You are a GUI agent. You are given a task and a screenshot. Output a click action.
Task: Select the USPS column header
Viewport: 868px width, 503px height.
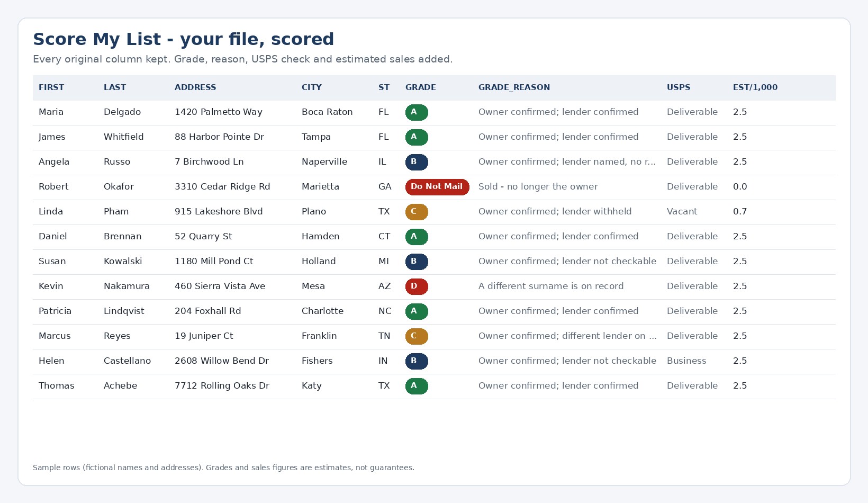[679, 87]
